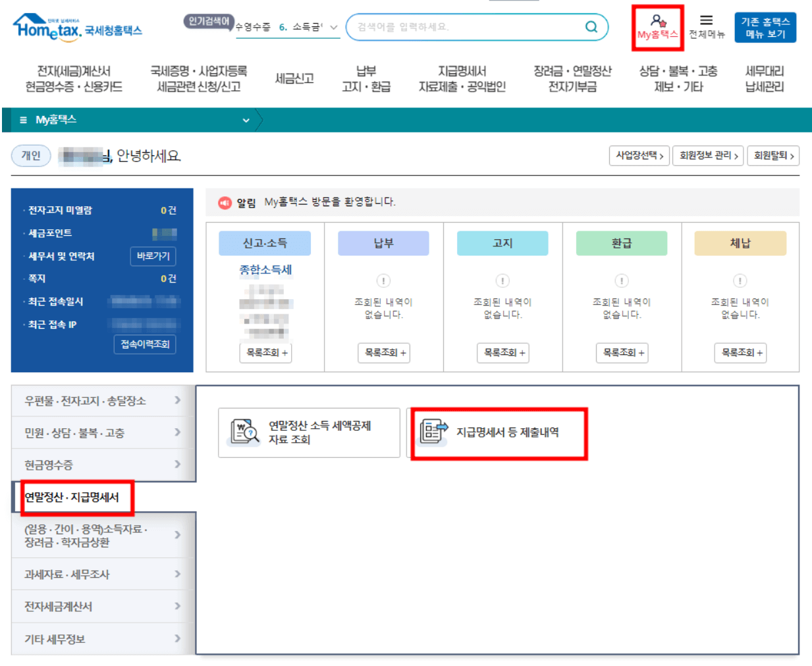812x666 pixels.
Task: Click the exclamation icon in 환급 panel
Action: click(621, 281)
